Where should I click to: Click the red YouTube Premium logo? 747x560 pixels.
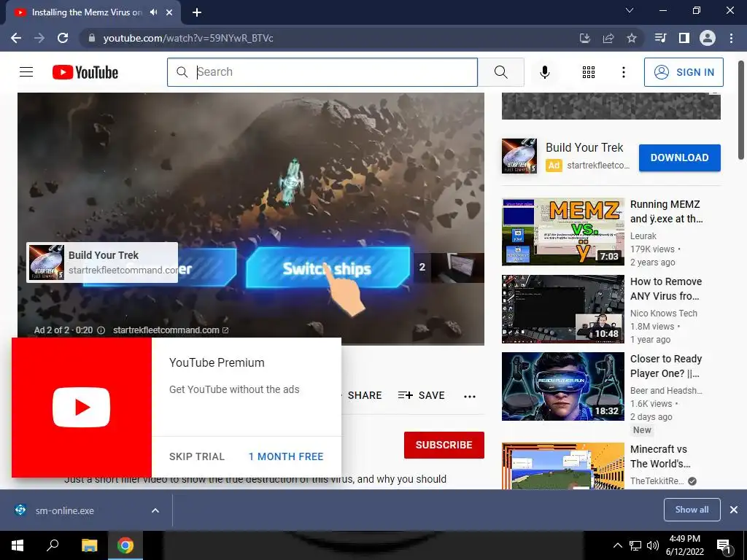[82, 408]
